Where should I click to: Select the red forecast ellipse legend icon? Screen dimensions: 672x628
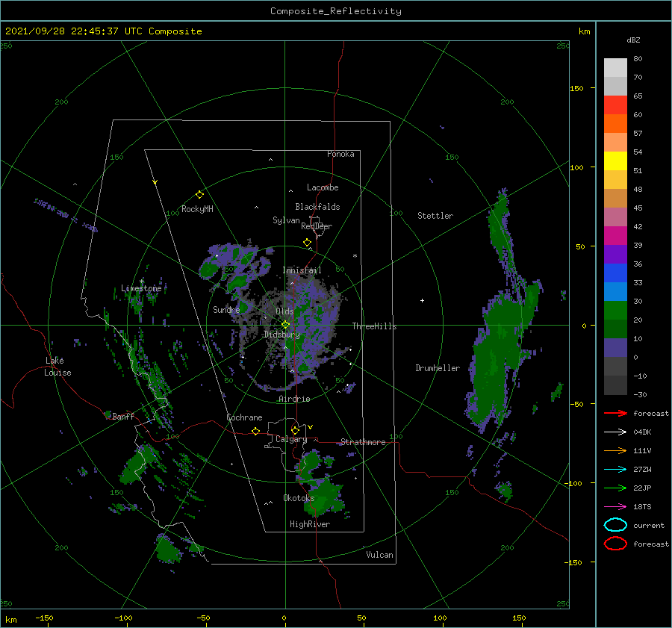click(x=615, y=544)
